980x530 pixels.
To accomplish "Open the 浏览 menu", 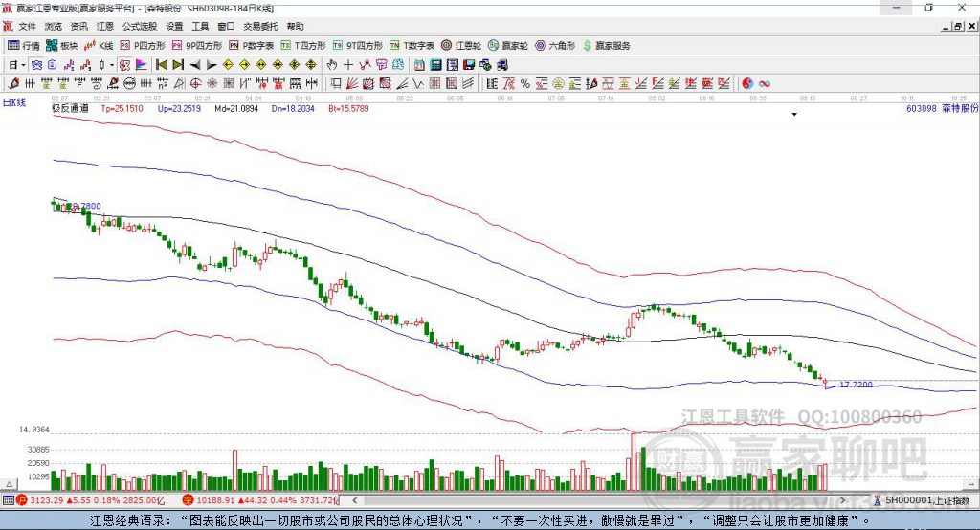I will click(54, 26).
